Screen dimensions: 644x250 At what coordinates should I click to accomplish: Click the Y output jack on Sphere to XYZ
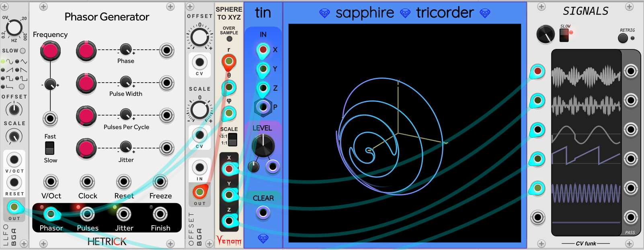point(229,195)
